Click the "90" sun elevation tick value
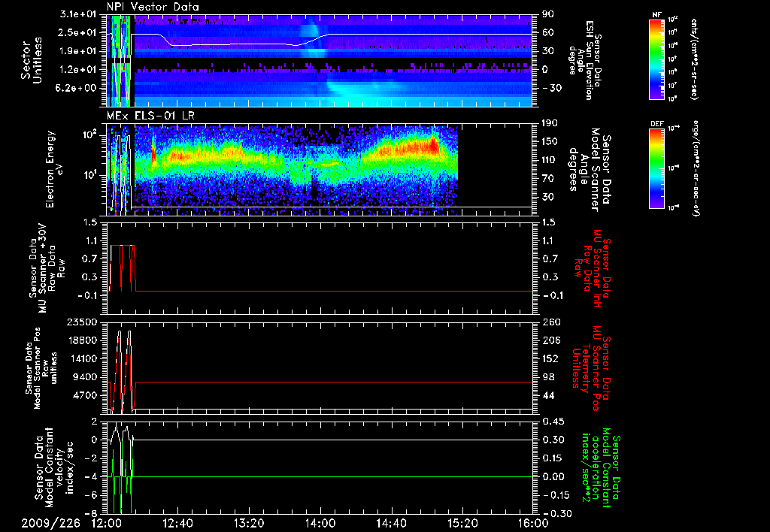This screenshot has width=770, height=532. pos(547,14)
